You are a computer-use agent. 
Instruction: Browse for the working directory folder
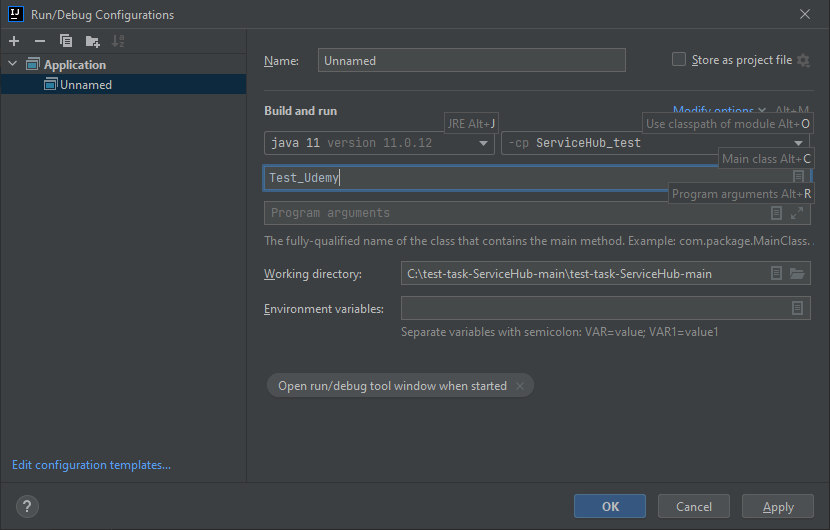(797, 273)
